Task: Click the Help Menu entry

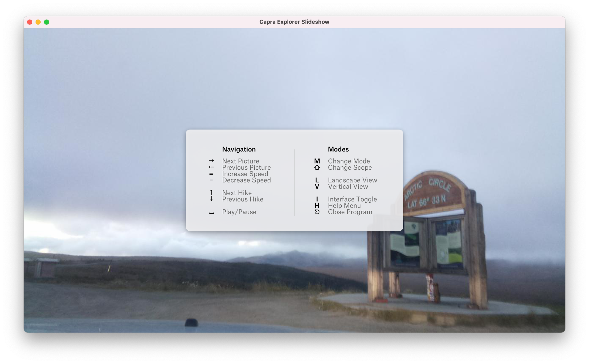Action: tap(344, 206)
